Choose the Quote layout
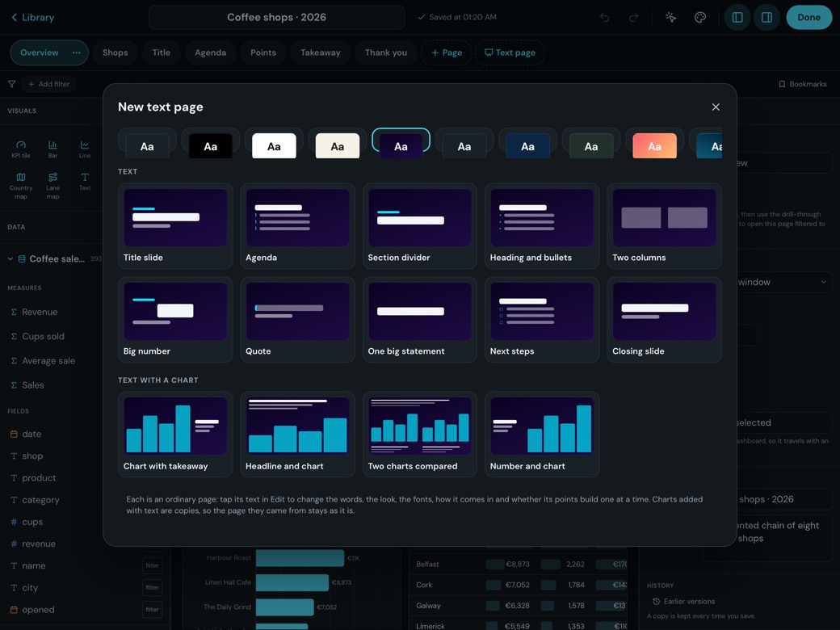The image size is (840, 630). [297, 320]
